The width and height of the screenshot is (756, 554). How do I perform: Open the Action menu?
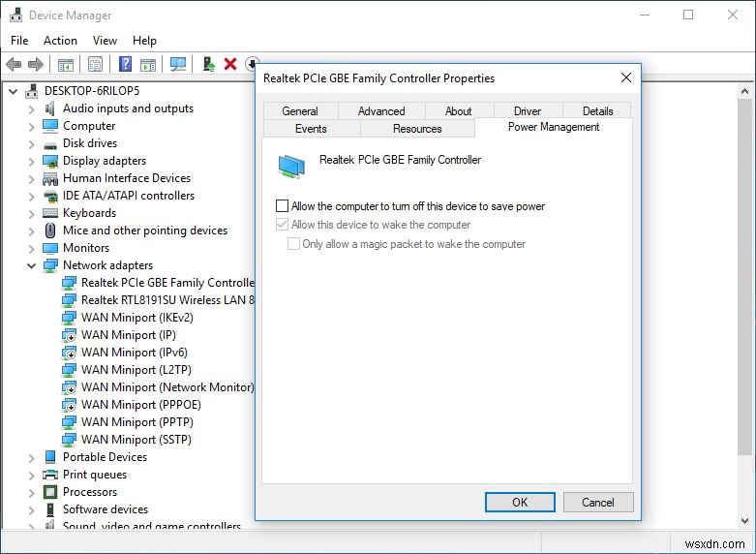coord(60,41)
